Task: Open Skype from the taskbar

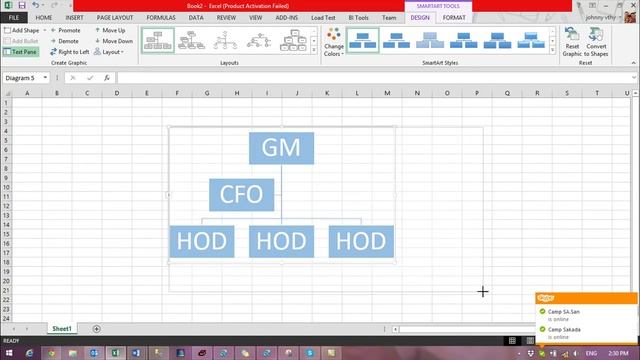Action: click(x=310, y=353)
